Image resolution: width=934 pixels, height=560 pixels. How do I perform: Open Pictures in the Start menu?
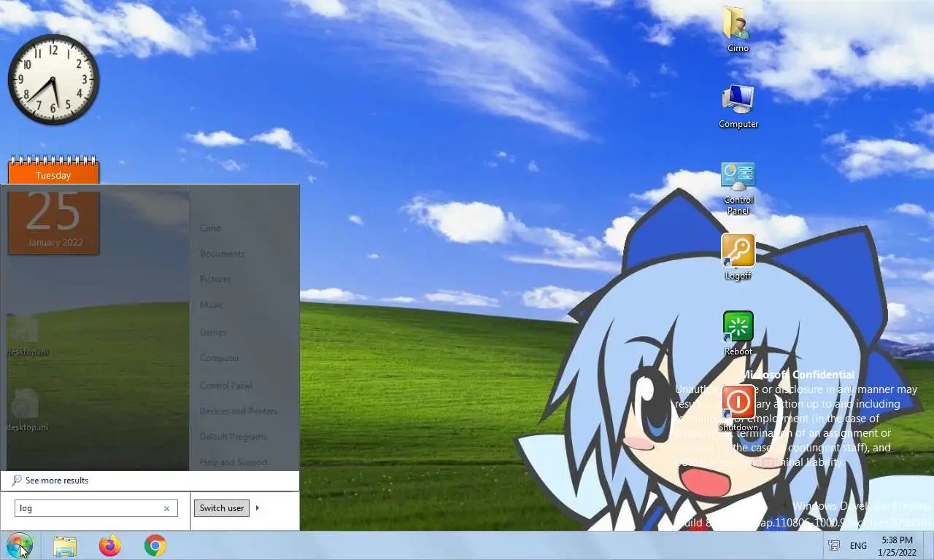click(x=215, y=279)
